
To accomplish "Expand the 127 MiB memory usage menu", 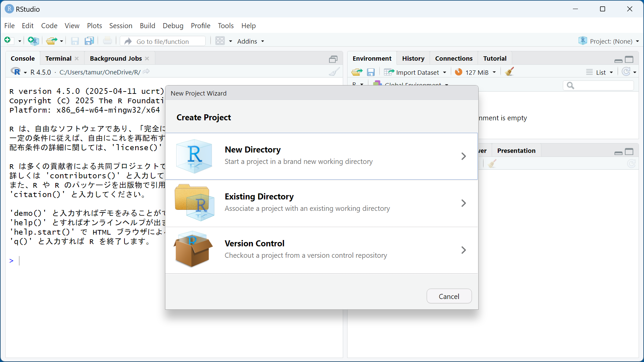I will tap(476, 72).
